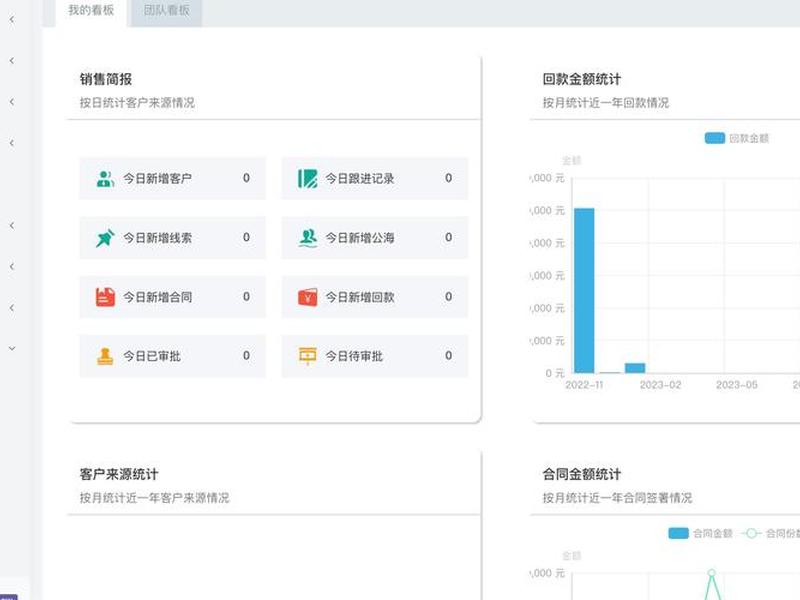Click the tall 2022-11 bar in 回款 chart
800x600 pixels.
[584, 290]
